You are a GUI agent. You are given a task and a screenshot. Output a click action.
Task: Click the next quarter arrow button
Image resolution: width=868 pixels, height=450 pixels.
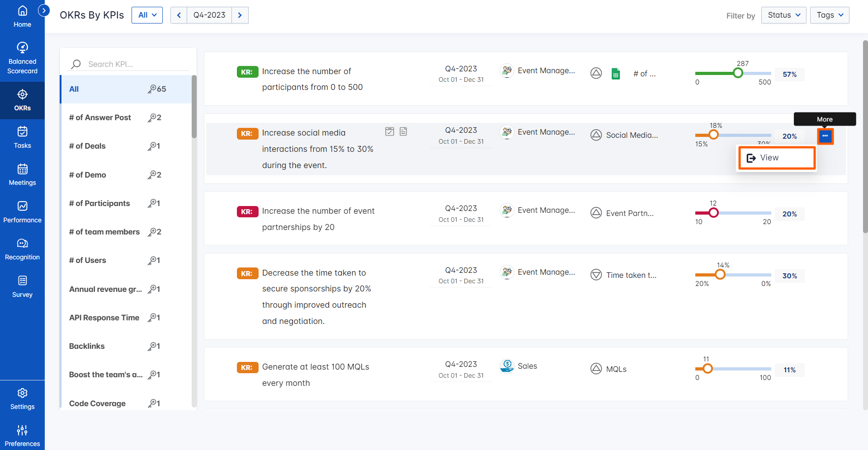(x=240, y=15)
